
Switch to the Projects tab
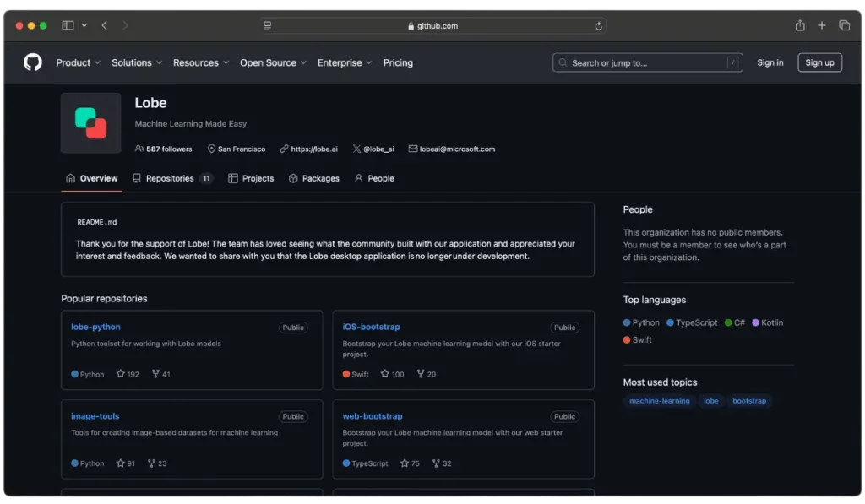click(251, 178)
